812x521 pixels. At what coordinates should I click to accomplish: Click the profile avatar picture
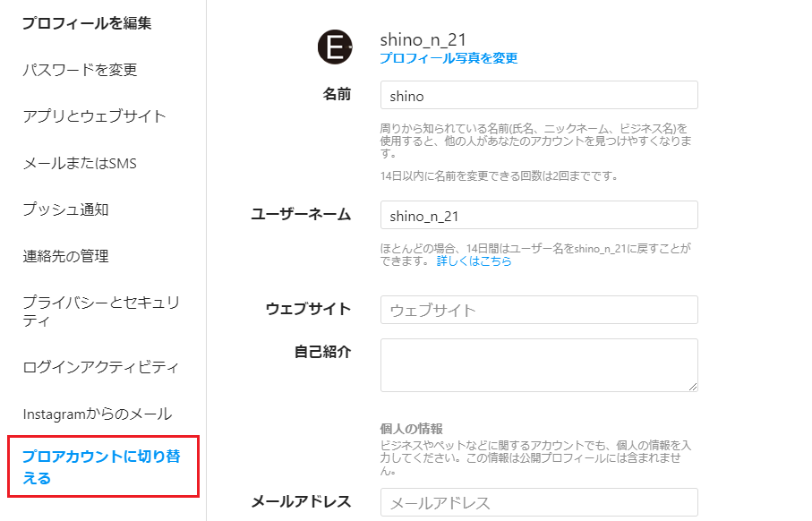(x=335, y=47)
